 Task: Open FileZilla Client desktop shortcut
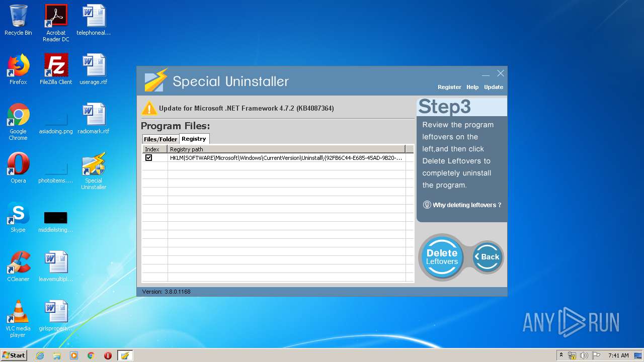tap(56, 69)
